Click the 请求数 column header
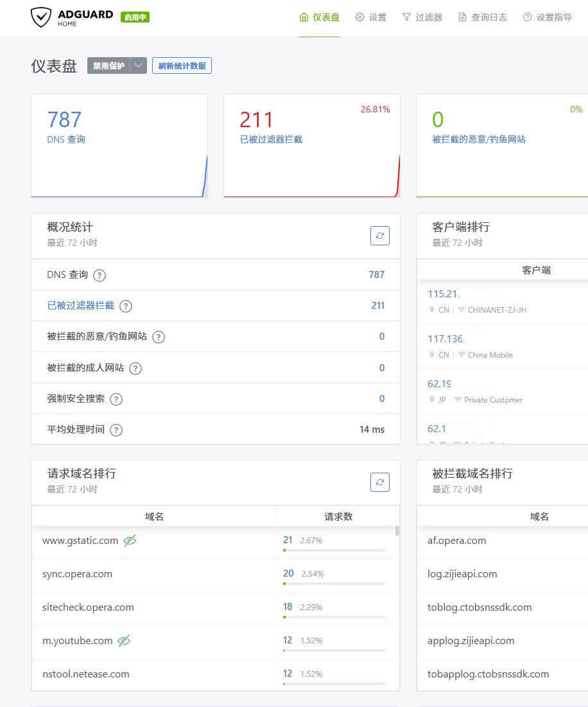The width and height of the screenshot is (588, 707). (338, 517)
